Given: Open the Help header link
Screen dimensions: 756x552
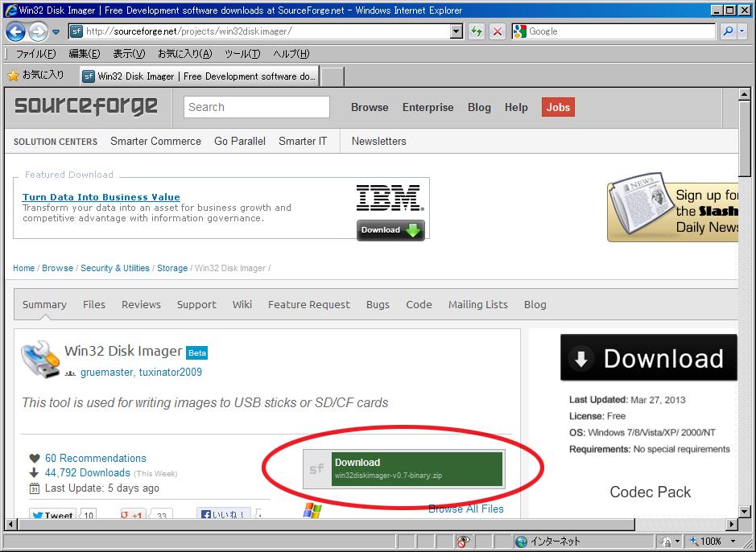Looking at the screenshot, I should pos(516,107).
